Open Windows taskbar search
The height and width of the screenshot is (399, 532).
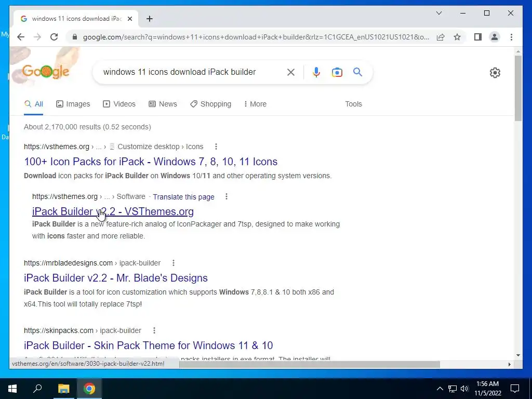(37, 389)
